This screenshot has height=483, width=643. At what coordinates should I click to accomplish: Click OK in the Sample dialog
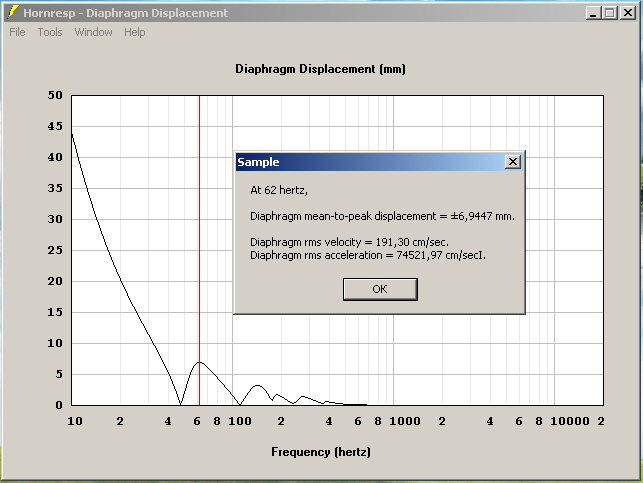(x=380, y=289)
